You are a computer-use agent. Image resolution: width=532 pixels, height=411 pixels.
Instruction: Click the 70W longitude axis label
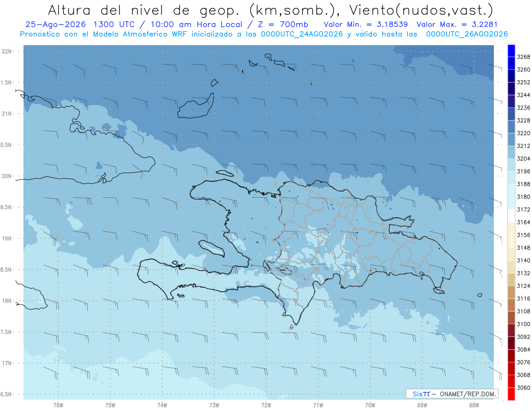click(370, 405)
